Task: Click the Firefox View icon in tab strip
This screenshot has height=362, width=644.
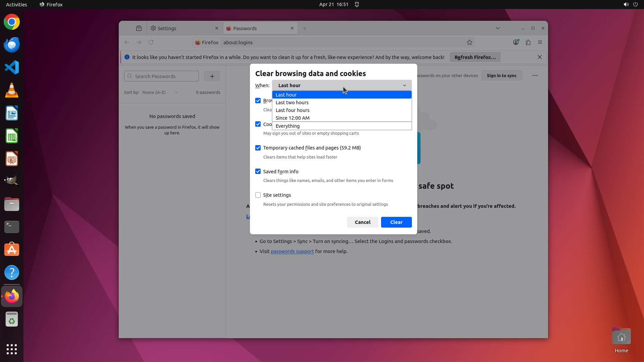Action: pyautogui.click(x=139, y=28)
